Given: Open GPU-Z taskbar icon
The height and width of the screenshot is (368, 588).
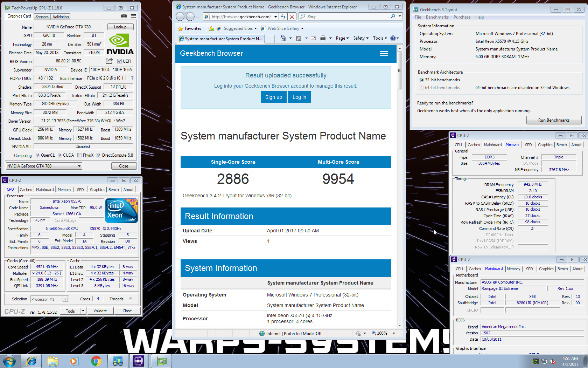Looking at the screenshot, I should point(161,361).
